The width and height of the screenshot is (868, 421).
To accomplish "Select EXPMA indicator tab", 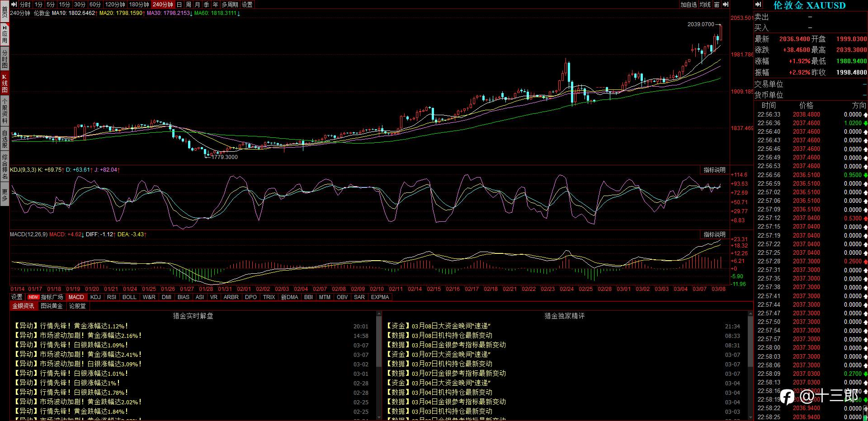I will tap(380, 297).
